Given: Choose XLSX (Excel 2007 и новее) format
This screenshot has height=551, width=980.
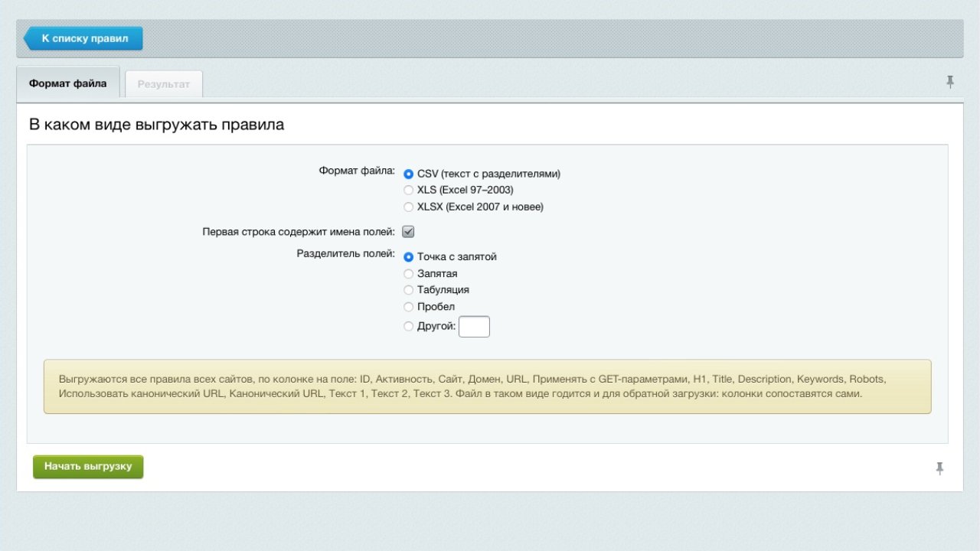Looking at the screenshot, I should 408,207.
